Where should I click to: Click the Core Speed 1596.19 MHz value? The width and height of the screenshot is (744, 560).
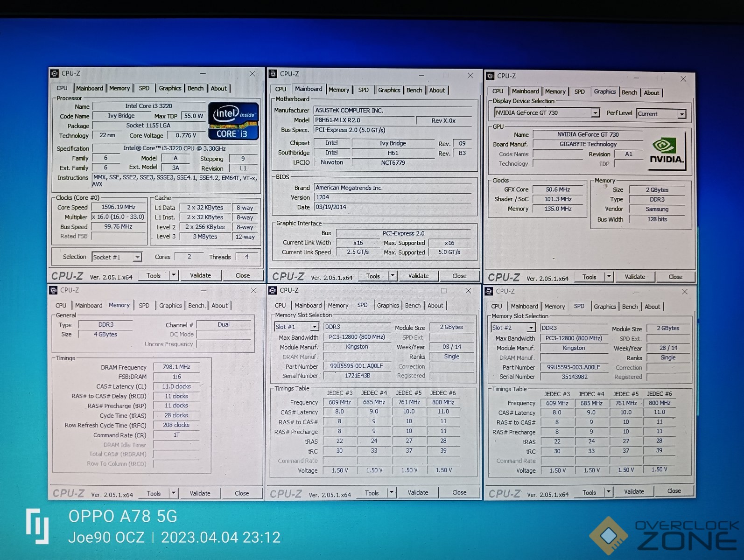click(118, 207)
